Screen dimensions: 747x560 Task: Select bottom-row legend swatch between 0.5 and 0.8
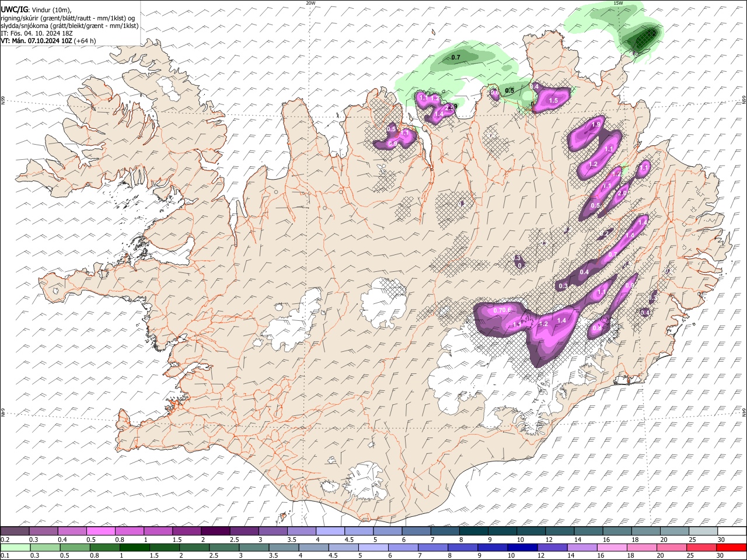click(x=75, y=547)
